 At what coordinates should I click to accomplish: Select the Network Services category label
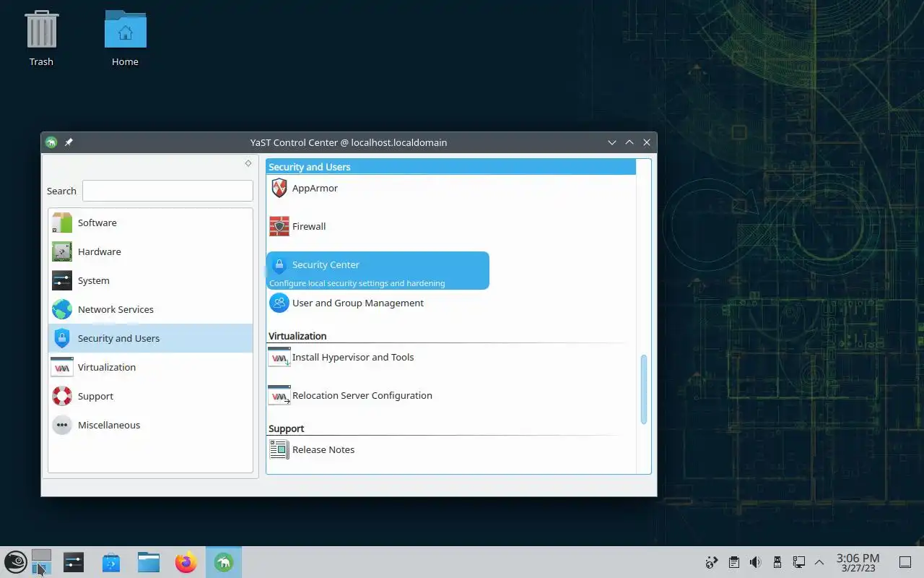coord(115,309)
